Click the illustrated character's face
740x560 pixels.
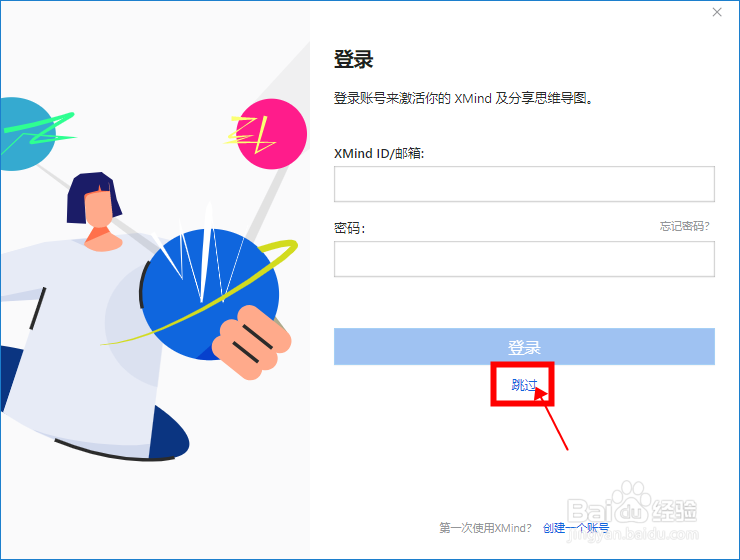tap(99, 210)
